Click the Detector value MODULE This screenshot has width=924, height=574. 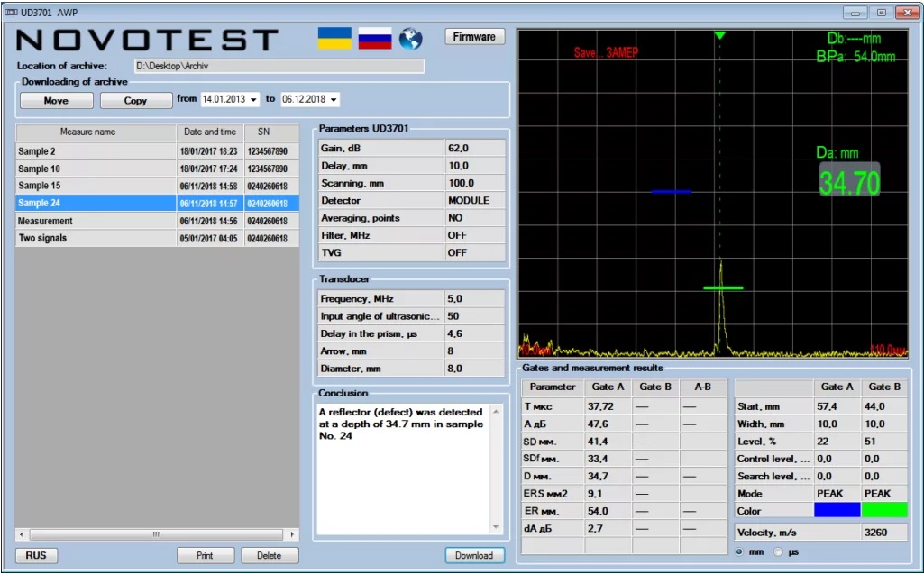tap(475, 200)
